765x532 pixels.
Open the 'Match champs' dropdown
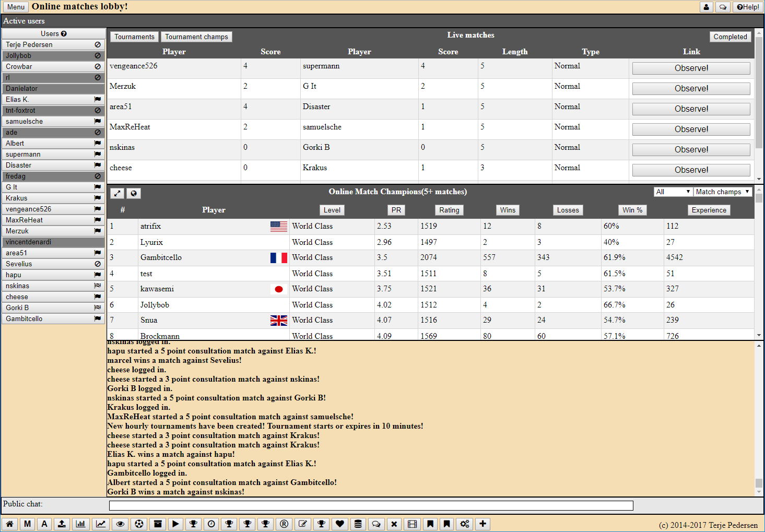(723, 192)
